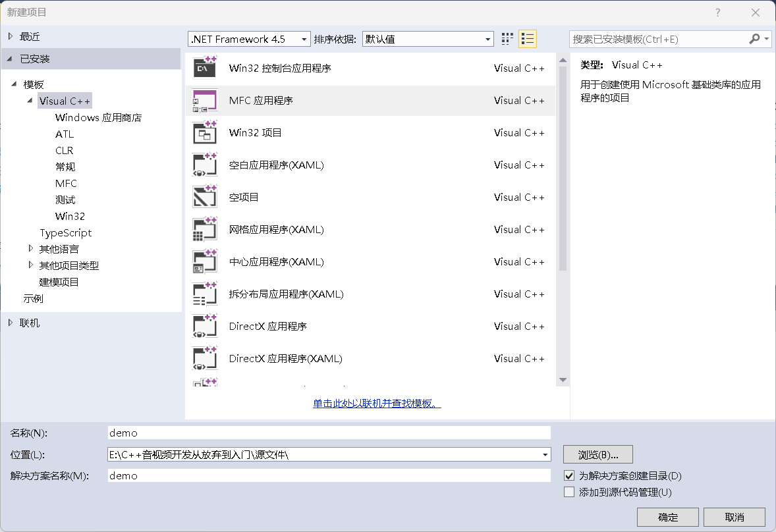Click the scrollbar up arrow
Viewport: 776px width, 532px height.
point(563,60)
